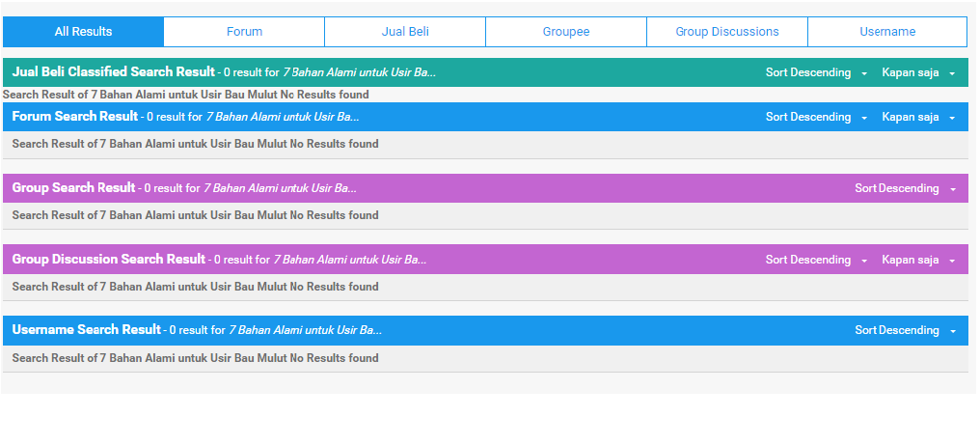Click the Jual Beli Classified Search Result heading
This screenshot has height=444, width=980.
tap(113, 72)
